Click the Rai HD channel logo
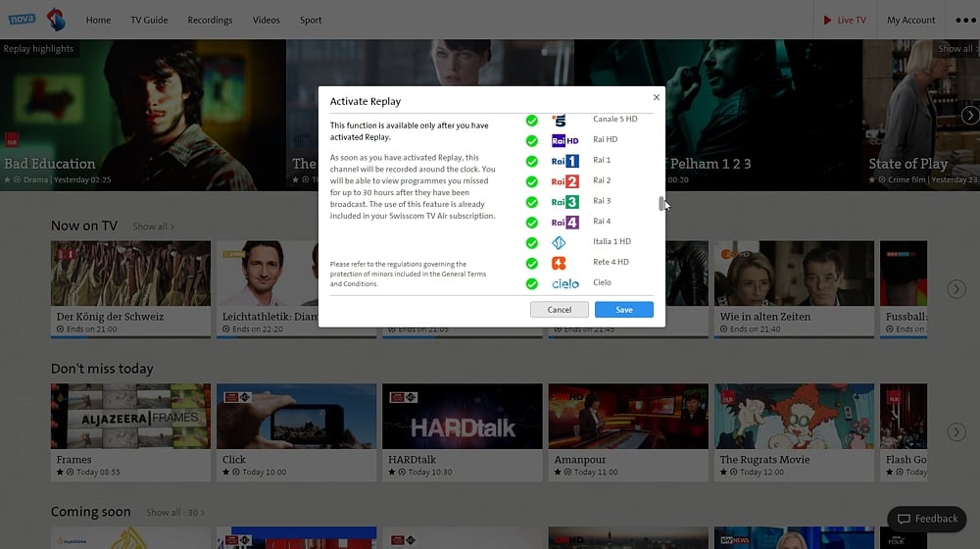The image size is (980, 549). click(x=565, y=141)
